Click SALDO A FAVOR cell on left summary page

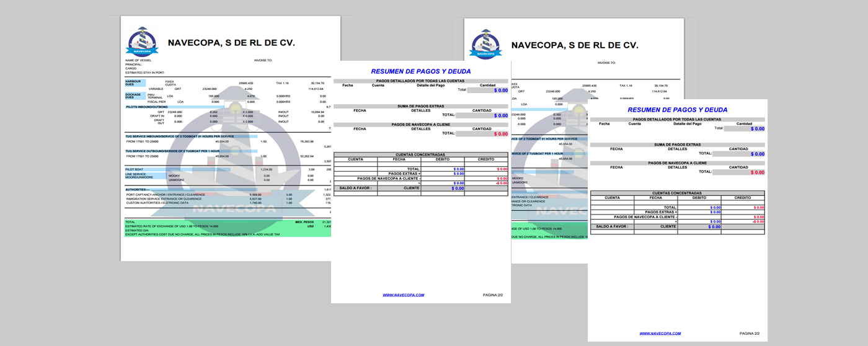point(355,188)
